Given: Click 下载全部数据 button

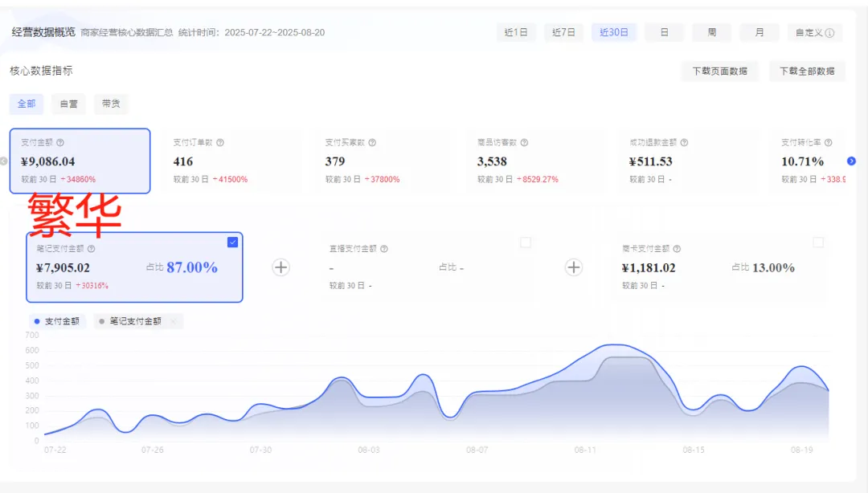Looking at the screenshot, I should [807, 71].
